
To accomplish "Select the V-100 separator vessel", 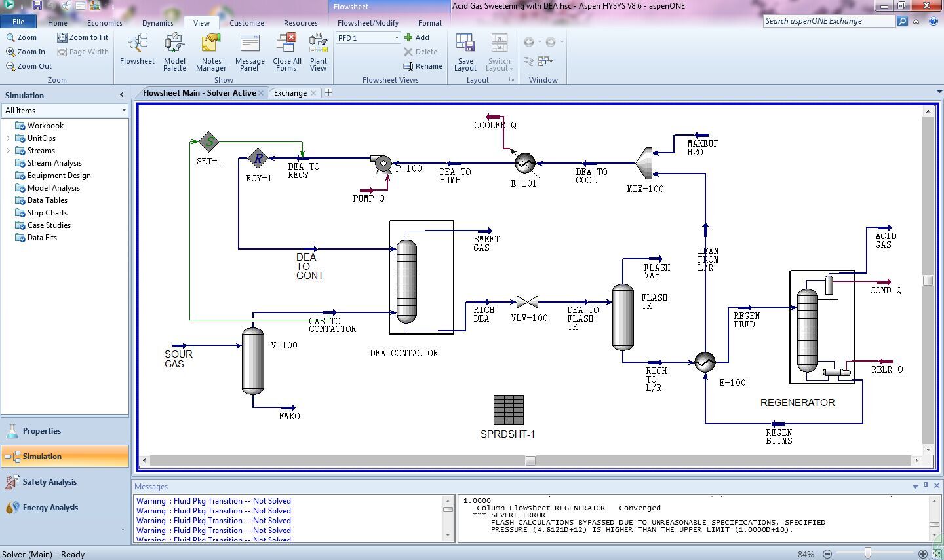I will click(253, 361).
